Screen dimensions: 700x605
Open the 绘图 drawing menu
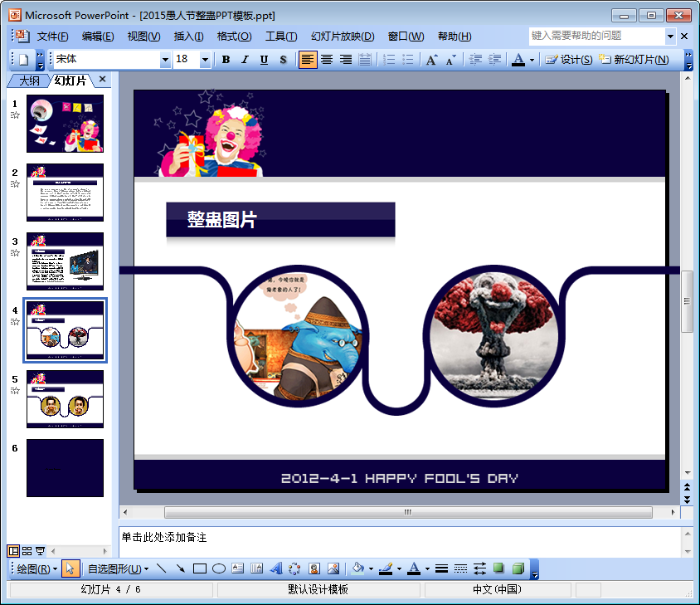tap(36, 568)
